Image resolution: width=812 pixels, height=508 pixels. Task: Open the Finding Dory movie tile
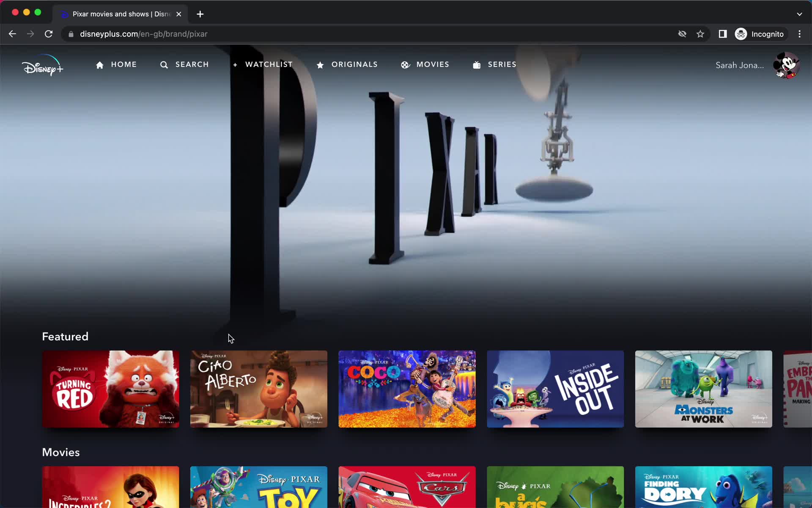click(x=704, y=487)
